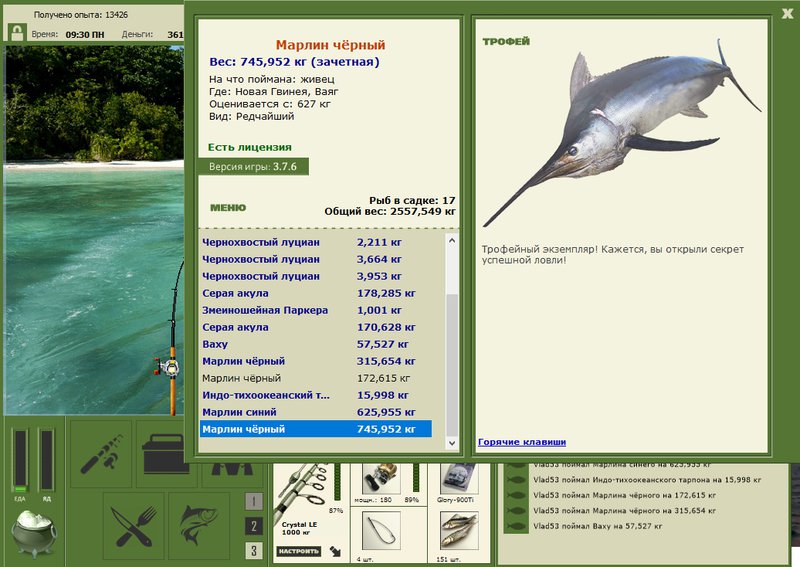
Task: Click the fish icon beside the Баху catch message
Action: (x=516, y=526)
